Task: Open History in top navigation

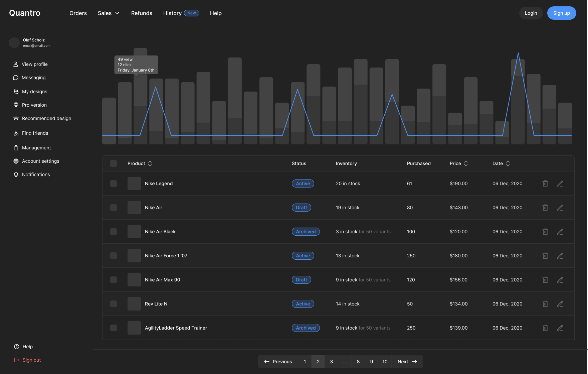Action: coord(172,13)
